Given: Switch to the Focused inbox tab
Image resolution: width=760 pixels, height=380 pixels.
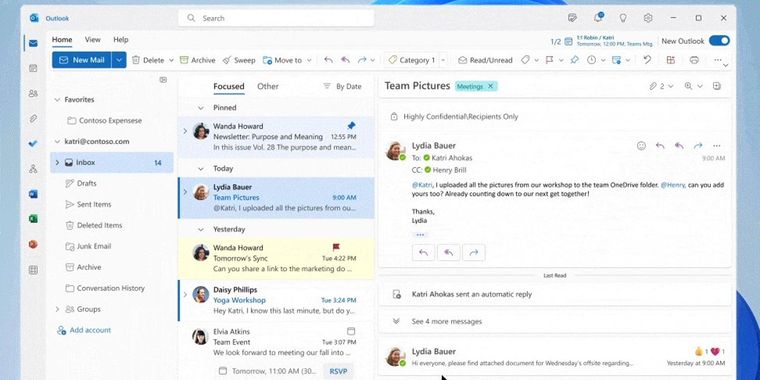Looking at the screenshot, I should [x=229, y=86].
